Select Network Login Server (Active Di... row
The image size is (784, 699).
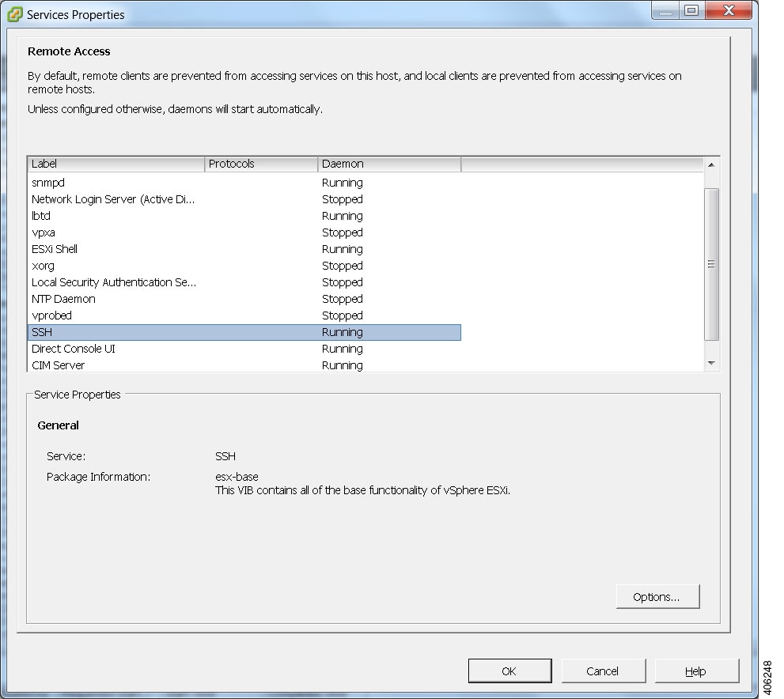(x=244, y=199)
